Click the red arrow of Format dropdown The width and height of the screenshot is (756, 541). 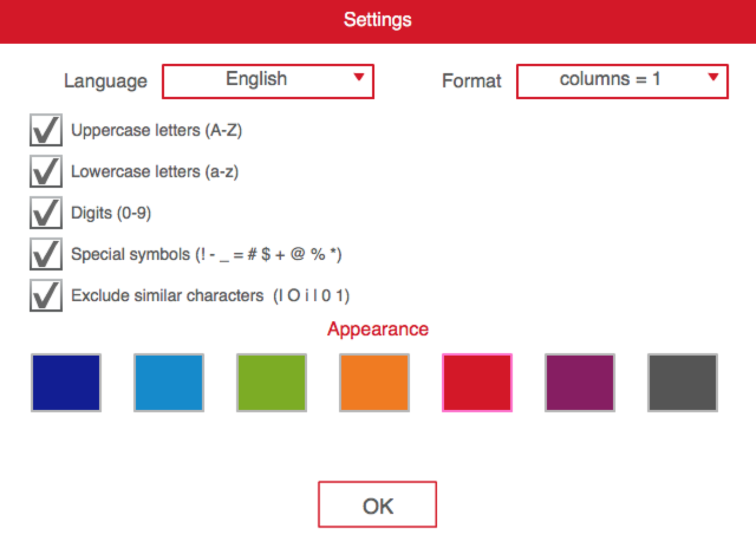pyautogui.click(x=713, y=77)
